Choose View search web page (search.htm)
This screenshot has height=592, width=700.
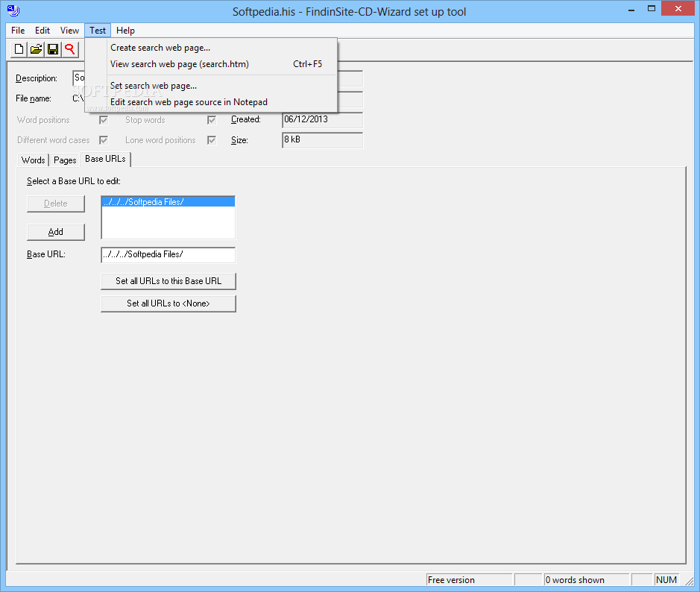(211, 64)
